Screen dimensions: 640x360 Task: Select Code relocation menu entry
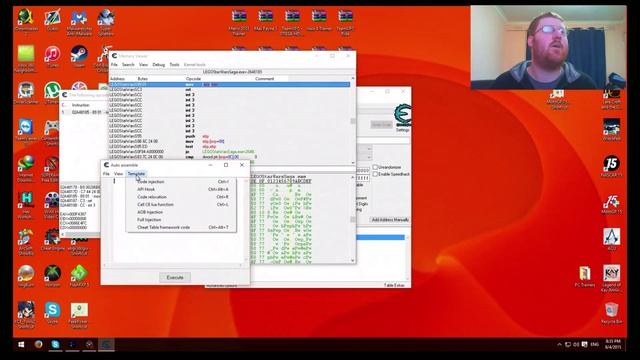point(182,197)
